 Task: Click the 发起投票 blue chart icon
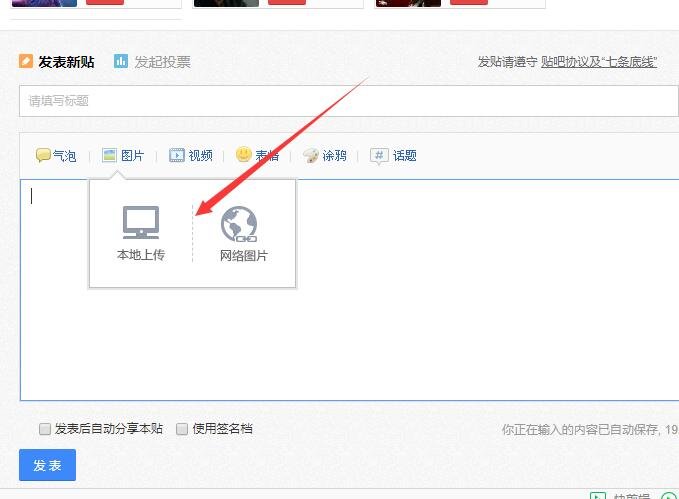121,61
